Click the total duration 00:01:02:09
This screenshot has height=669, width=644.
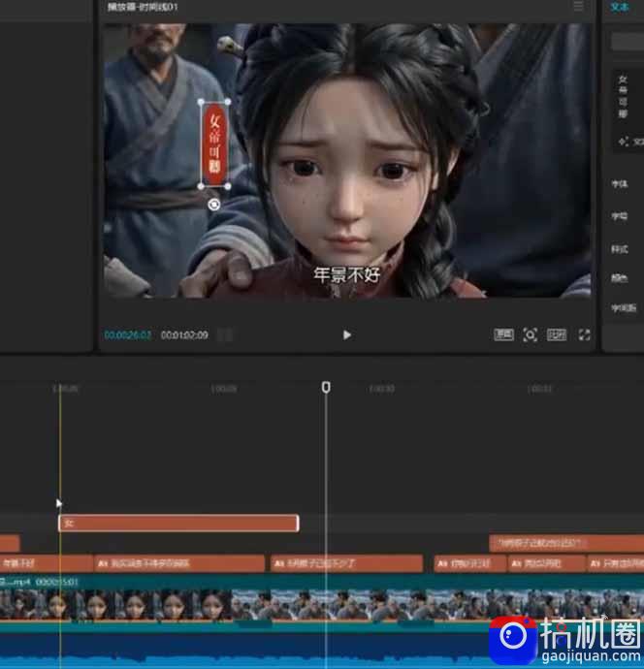(x=184, y=334)
